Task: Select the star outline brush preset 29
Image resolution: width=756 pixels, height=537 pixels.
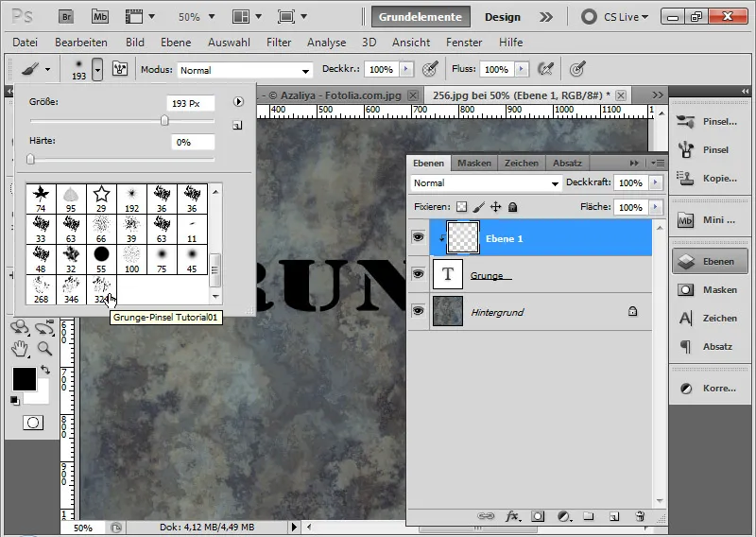Action: pyautogui.click(x=101, y=199)
